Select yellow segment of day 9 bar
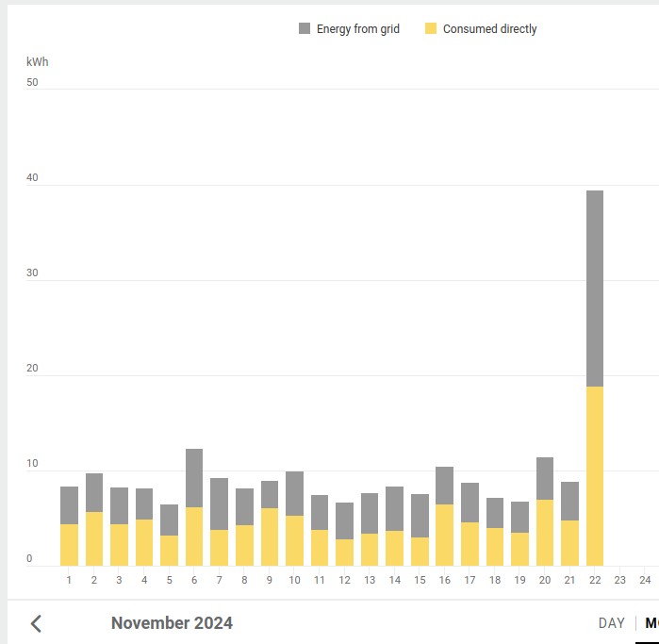Viewport: 659px width, 644px height. coord(270,537)
